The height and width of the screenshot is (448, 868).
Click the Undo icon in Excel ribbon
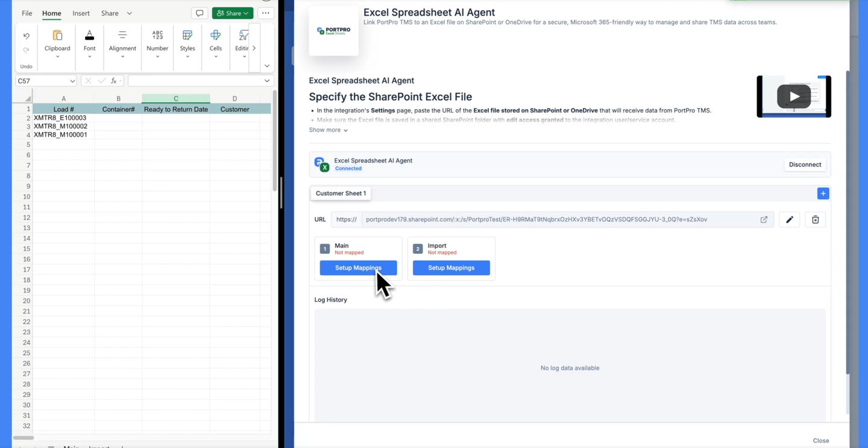click(x=26, y=36)
